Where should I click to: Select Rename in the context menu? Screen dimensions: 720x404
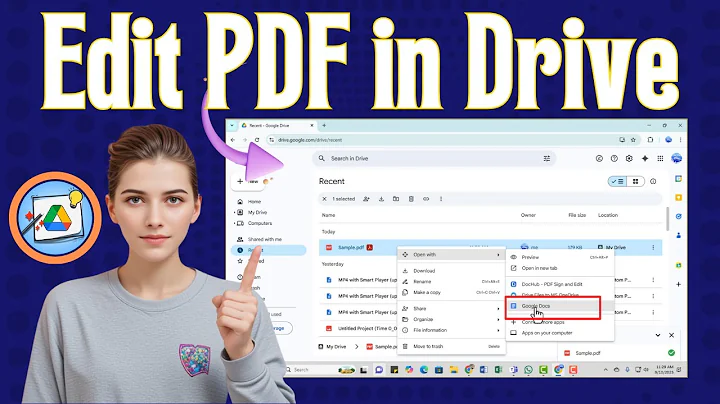coord(451,281)
